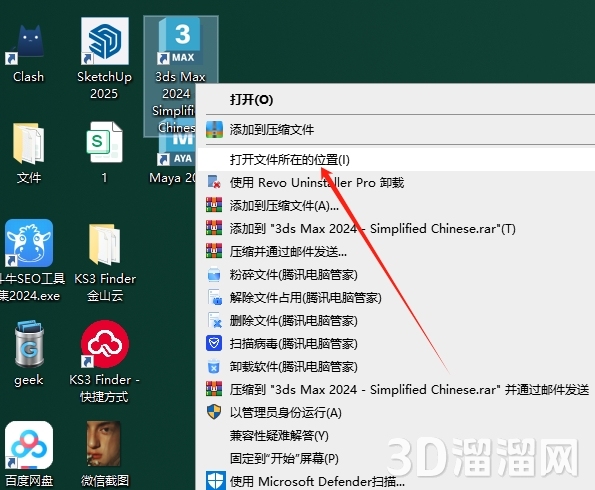Choose 添加到压缩文件(A)... WinRAR entry

(x=396, y=205)
